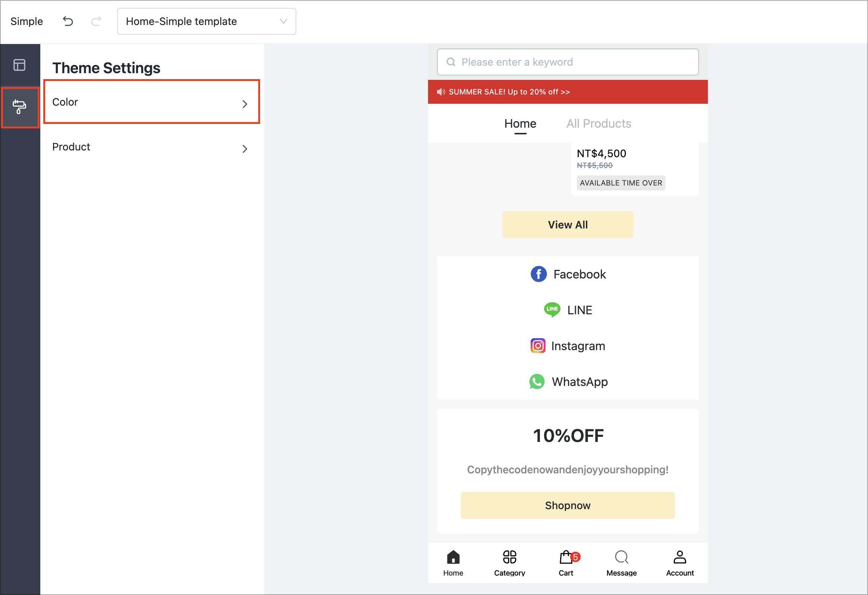
Task: Open the Home-Simple template dropdown
Action: [x=206, y=21]
